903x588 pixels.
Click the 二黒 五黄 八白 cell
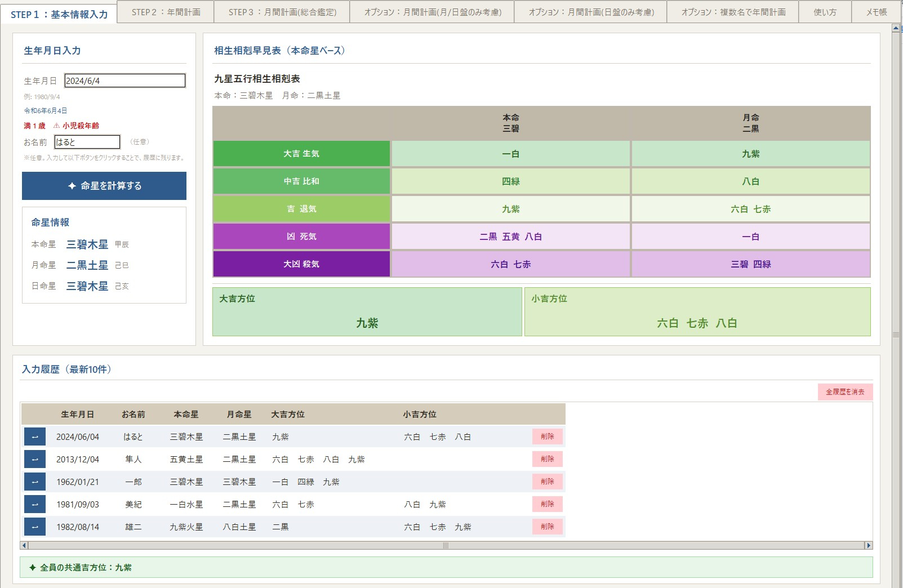point(511,237)
